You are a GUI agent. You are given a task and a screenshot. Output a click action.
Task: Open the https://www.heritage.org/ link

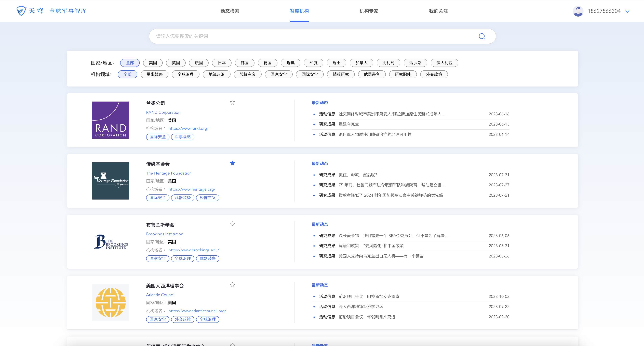click(192, 189)
